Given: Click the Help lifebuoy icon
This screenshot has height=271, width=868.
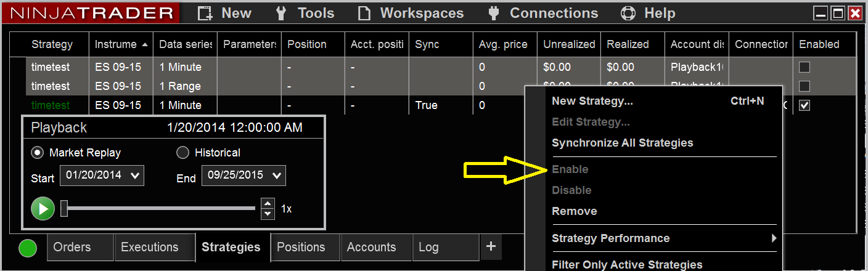Looking at the screenshot, I should 628,13.
